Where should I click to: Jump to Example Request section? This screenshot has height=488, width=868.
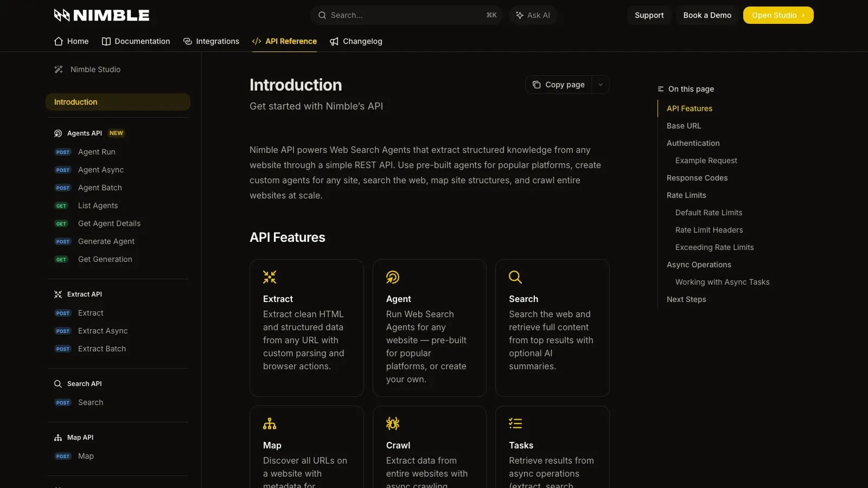706,160
